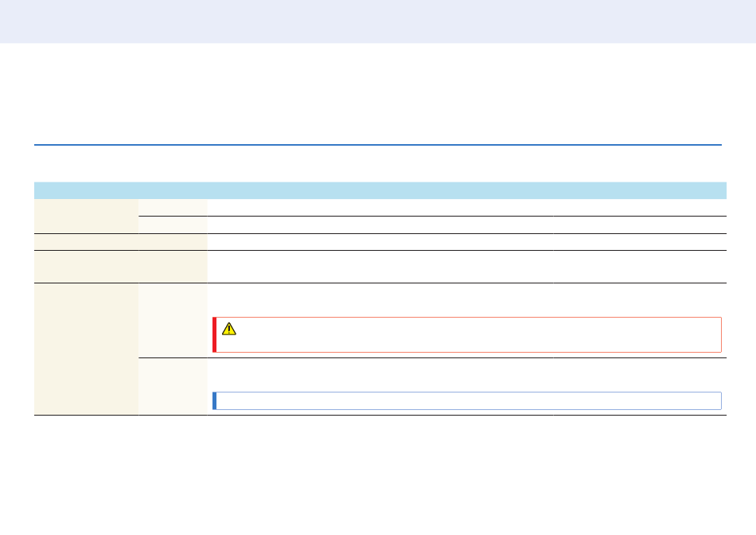Viewport: 756px width, 535px height.
Task: Click the tall fourth-row beige cell in the first column
Action: point(86,267)
